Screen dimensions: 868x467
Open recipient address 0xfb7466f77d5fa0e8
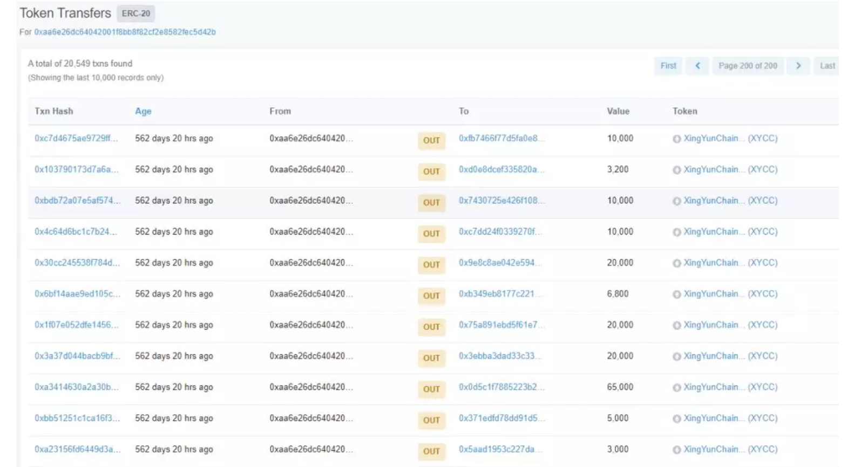[x=501, y=138]
